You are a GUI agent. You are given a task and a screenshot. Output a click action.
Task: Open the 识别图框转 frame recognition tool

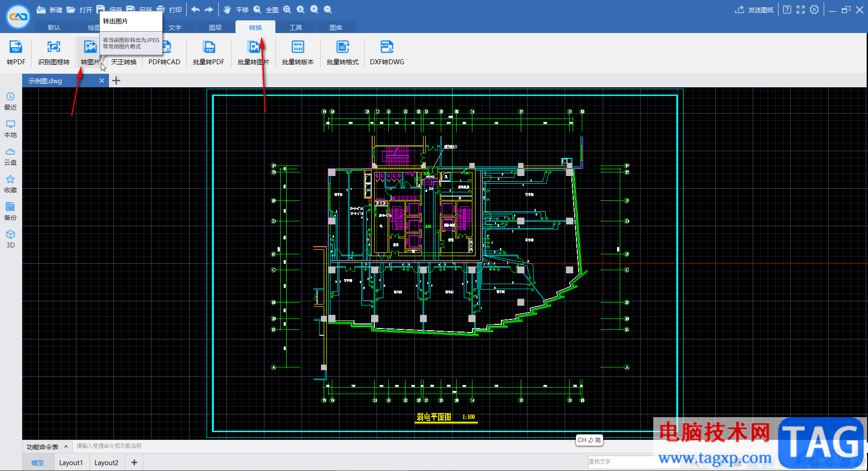54,52
